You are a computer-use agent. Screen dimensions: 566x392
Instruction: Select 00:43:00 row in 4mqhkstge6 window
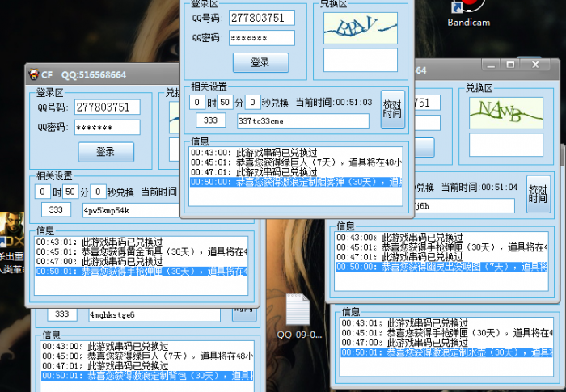[147, 347]
